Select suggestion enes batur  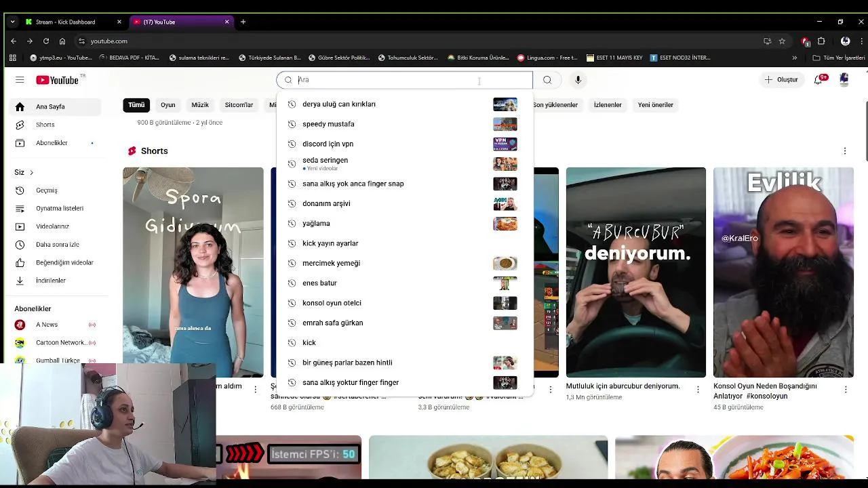(x=405, y=283)
